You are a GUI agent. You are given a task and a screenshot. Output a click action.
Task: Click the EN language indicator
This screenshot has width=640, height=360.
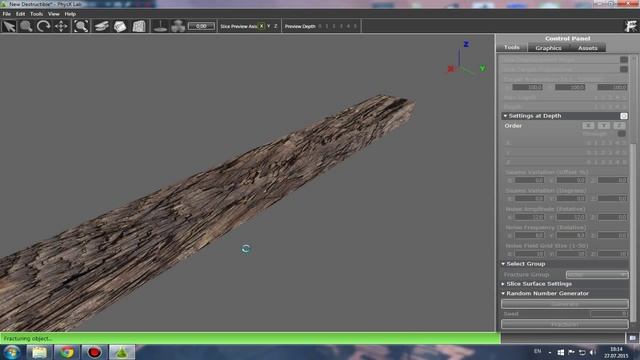537,351
